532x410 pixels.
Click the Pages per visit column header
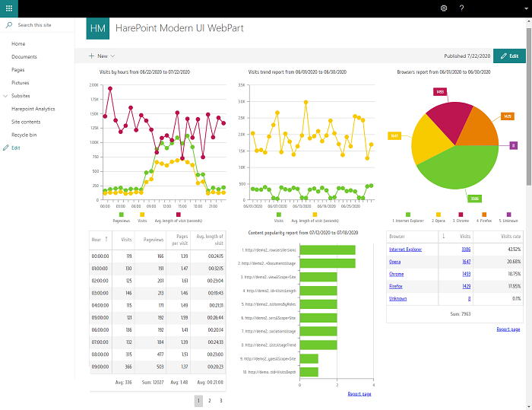[180, 240]
